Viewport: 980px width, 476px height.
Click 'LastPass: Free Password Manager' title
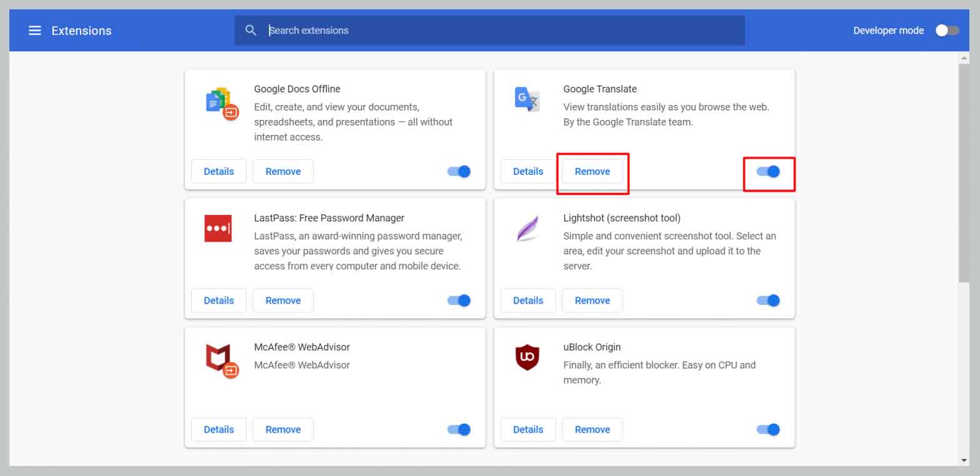coord(329,218)
